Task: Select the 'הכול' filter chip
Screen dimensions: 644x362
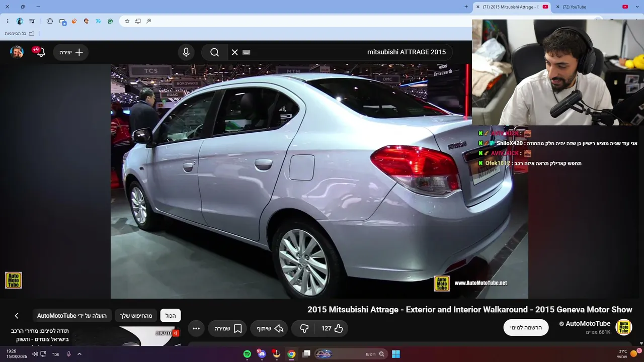Action: 171,316
